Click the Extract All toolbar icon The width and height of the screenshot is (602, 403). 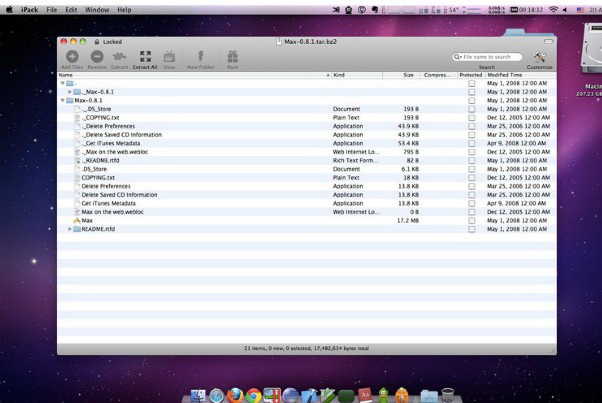coord(145,58)
